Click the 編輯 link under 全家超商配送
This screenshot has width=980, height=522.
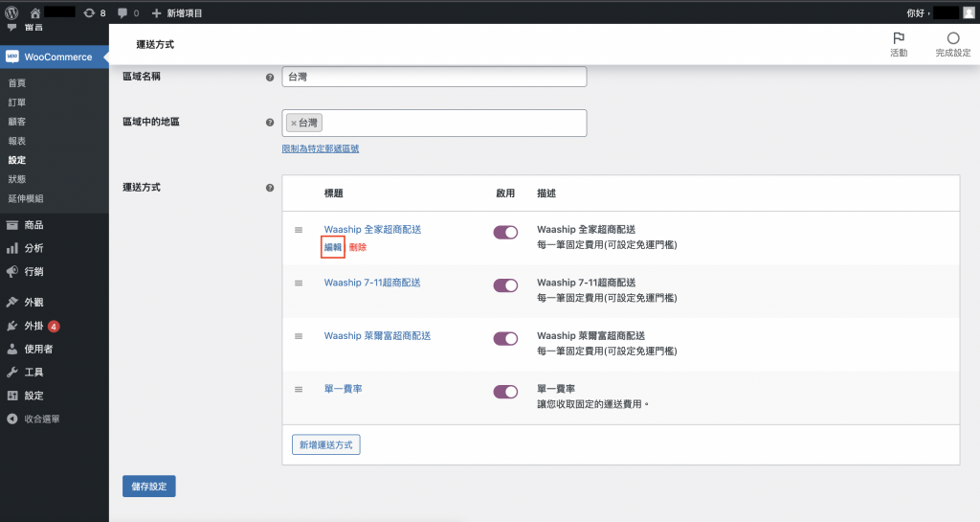[x=333, y=247]
